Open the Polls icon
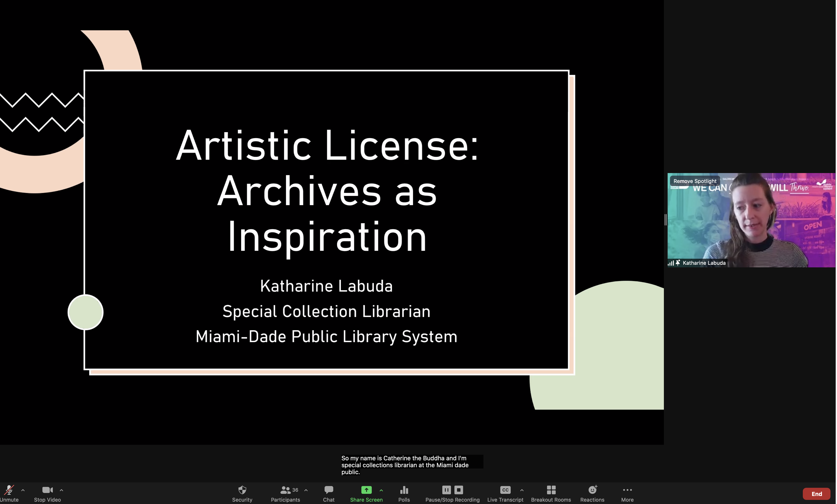The width and height of the screenshot is (837, 504). coord(404,490)
